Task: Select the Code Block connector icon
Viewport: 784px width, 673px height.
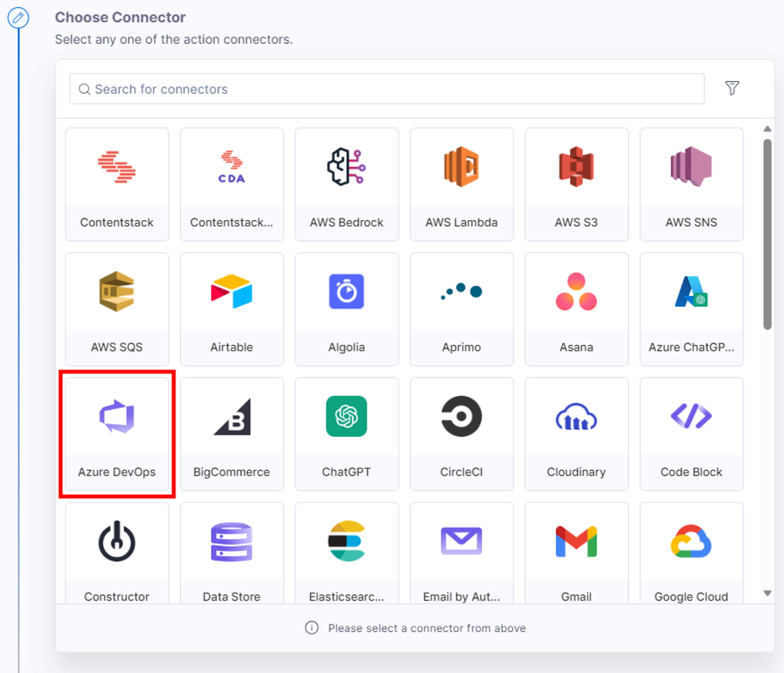Action: (x=691, y=416)
